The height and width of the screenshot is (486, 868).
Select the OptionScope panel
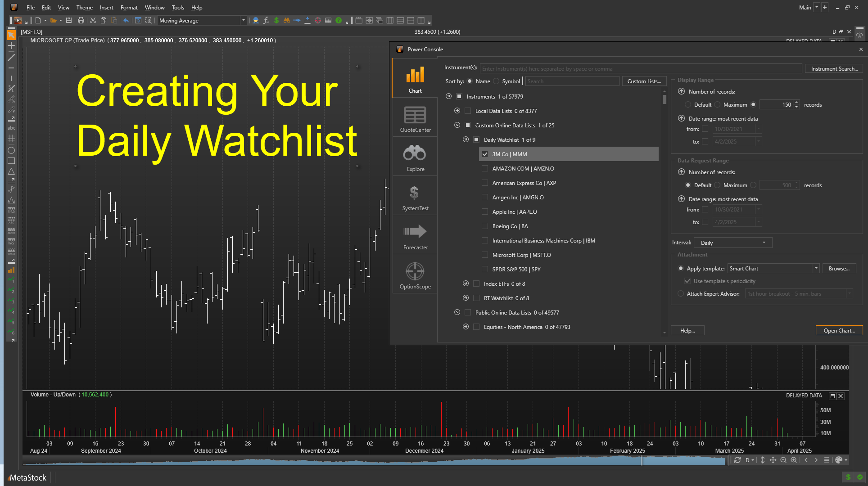pos(415,274)
